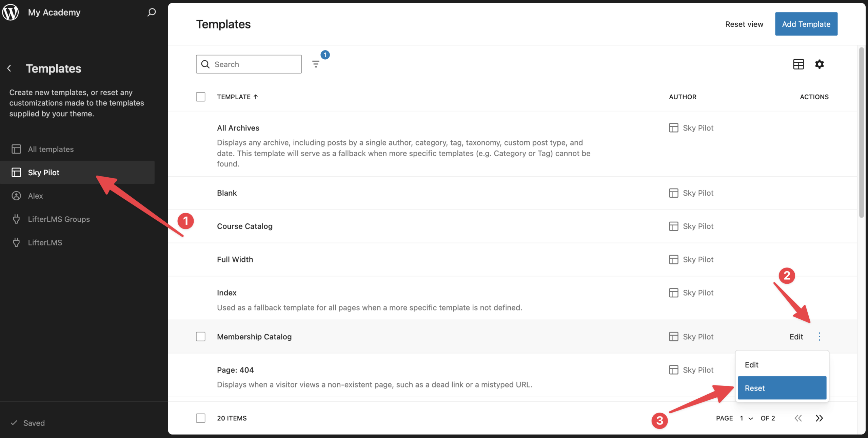The height and width of the screenshot is (438, 868).
Task: Toggle the footer bulk selection checkbox
Action: tap(201, 418)
